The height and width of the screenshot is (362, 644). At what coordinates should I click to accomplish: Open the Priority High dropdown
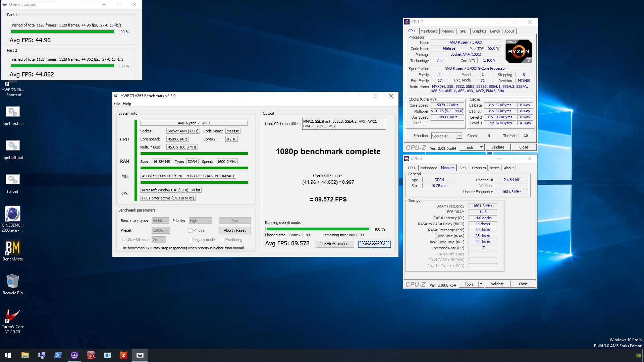click(x=200, y=221)
